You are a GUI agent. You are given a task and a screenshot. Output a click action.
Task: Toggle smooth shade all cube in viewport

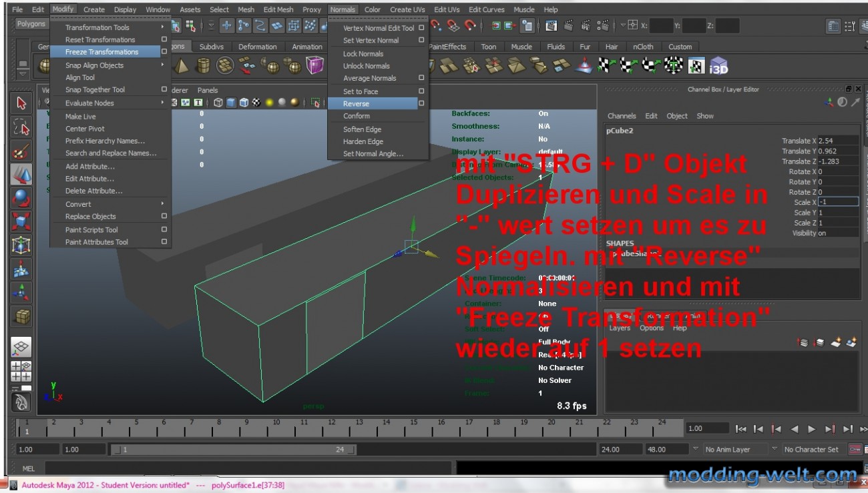231,103
